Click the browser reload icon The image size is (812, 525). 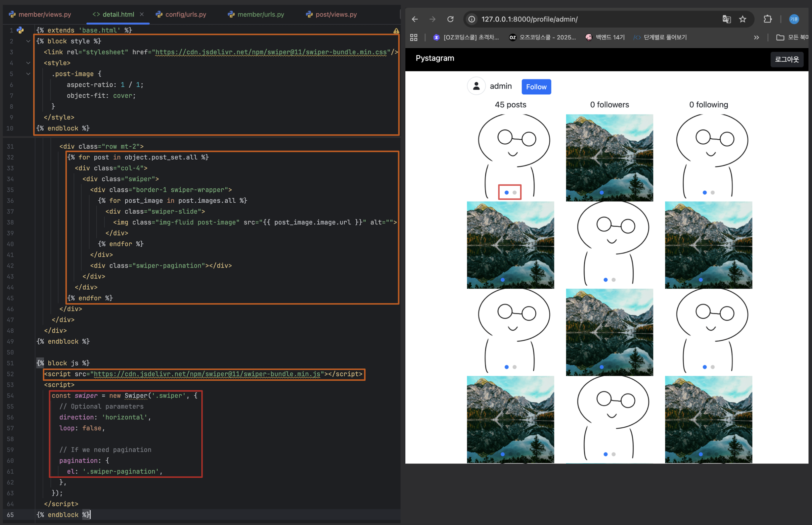click(450, 19)
